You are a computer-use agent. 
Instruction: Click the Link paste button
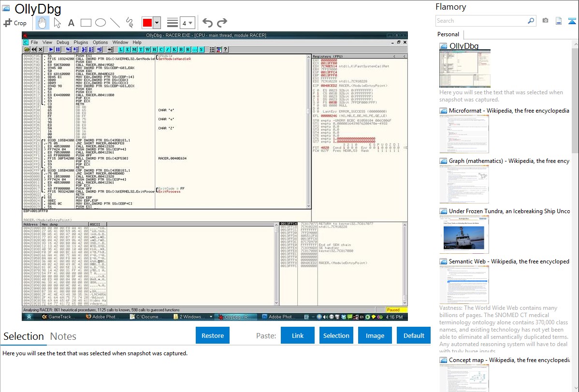[x=298, y=335]
